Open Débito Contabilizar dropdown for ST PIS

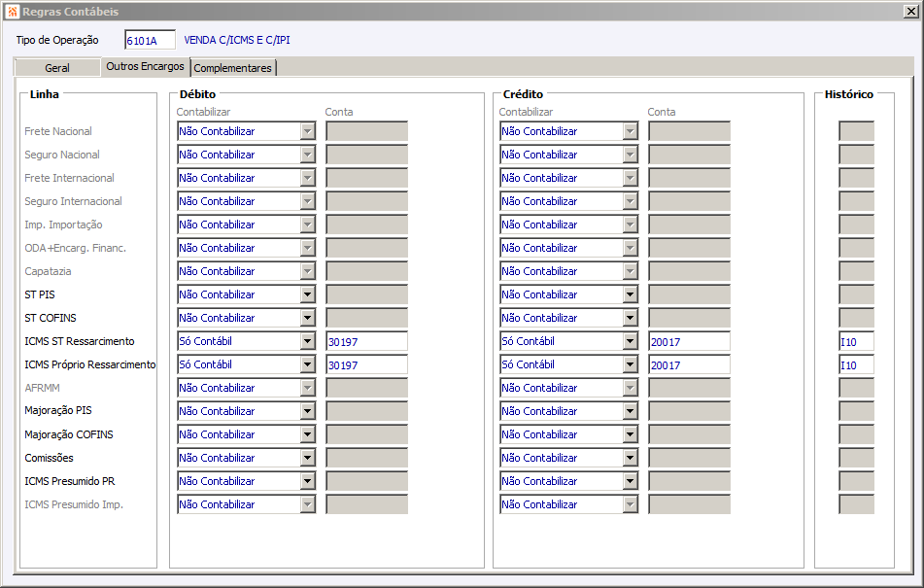pyautogui.click(x=308, y=294)
